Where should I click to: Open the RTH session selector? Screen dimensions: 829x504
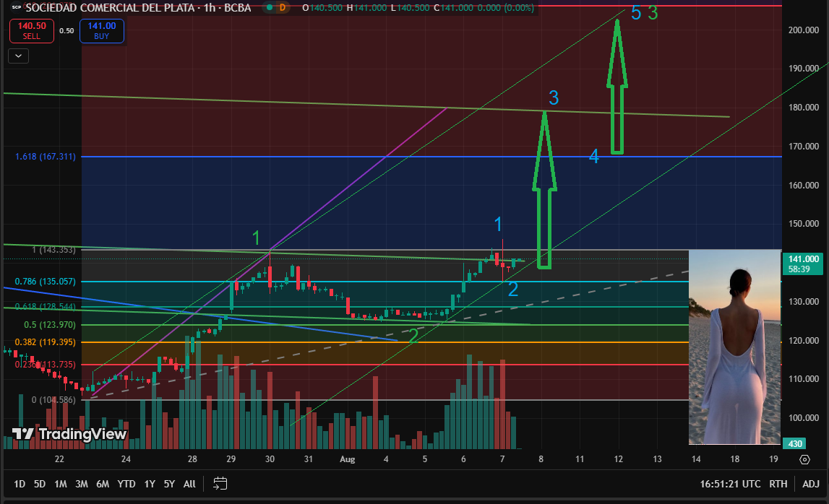tap(778, 484)
